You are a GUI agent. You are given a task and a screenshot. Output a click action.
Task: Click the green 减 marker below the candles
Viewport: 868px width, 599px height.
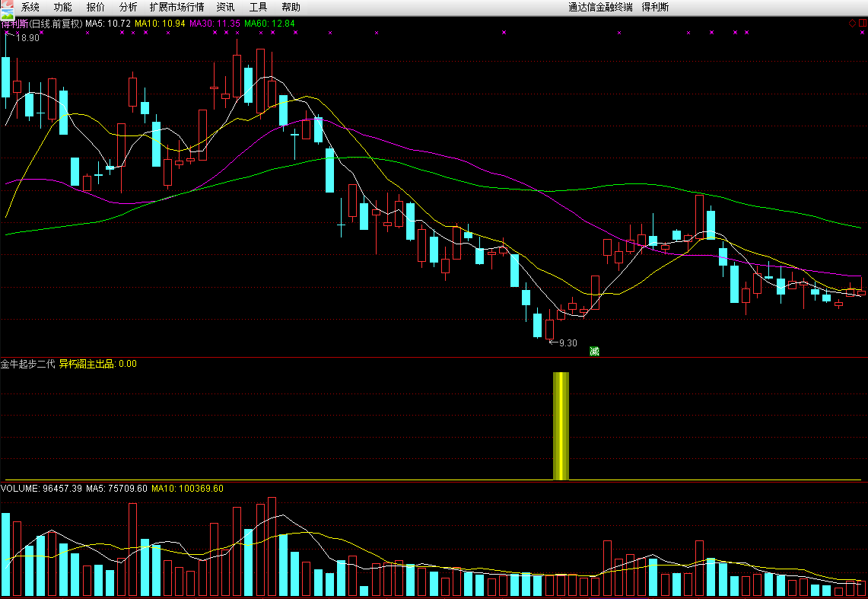[594, 351]
